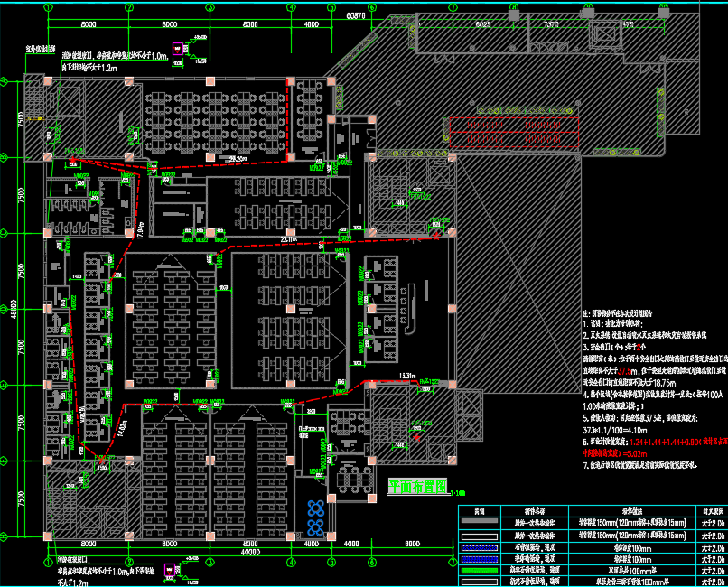Viewport: 728px width, 587px height.
Task: Select the lower blue four-circle equipment symbol
Action: (x=315, y=525)
